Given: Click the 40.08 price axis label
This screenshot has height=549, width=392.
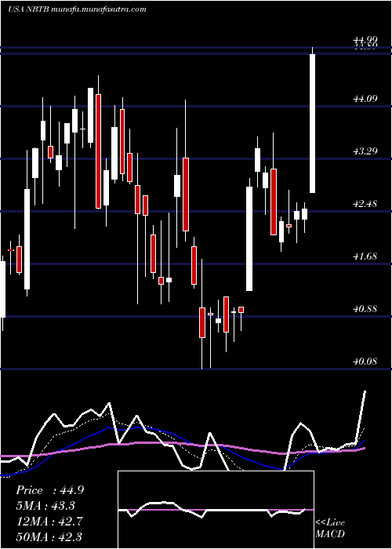Looking at the screenshot, I should [x=366, y=362].
